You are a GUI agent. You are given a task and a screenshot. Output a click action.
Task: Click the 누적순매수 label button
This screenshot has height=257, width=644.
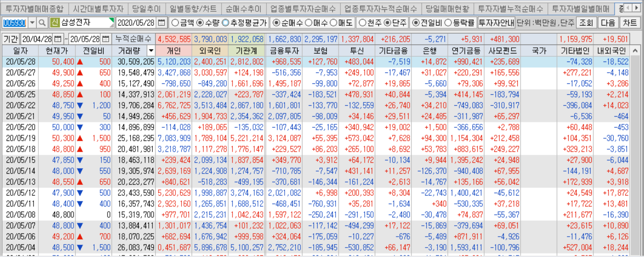pyautogui.click(x=133, y=39)
